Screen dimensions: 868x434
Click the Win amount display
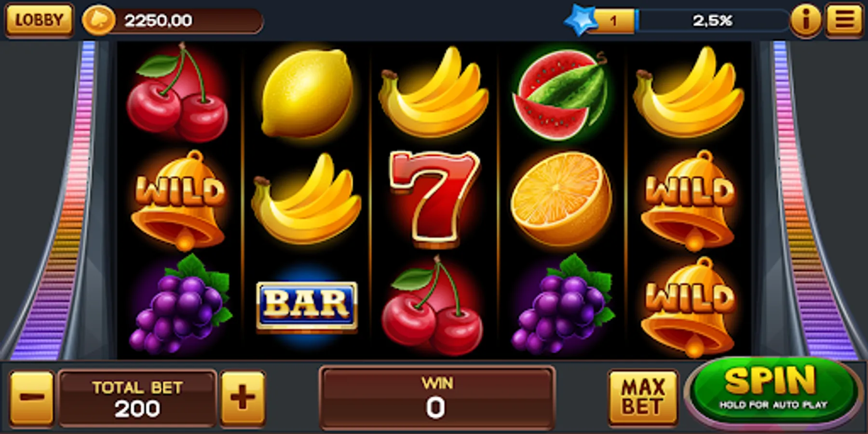coord(437,398)
